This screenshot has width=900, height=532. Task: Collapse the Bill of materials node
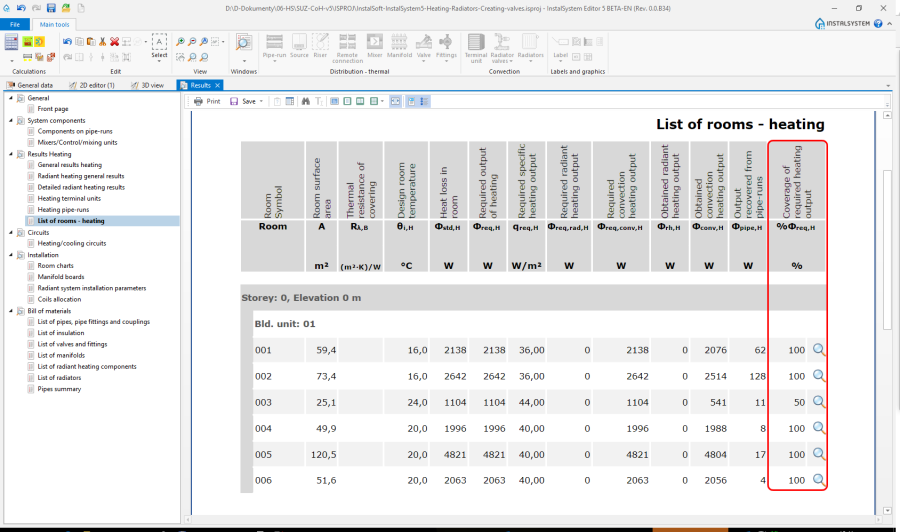(x=10, y=311)
